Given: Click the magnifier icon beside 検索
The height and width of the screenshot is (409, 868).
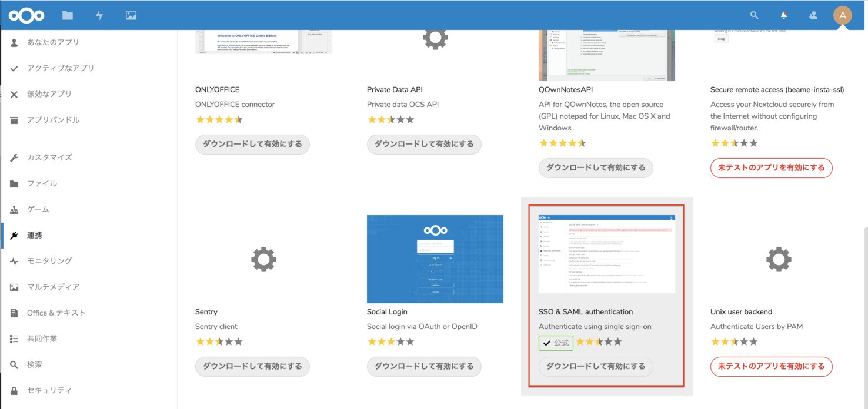Looking at the screenshot, I should 14,364.
